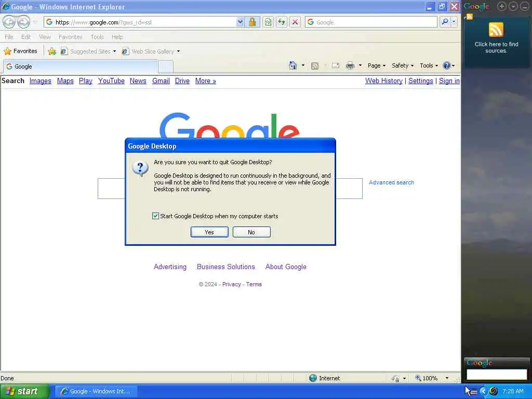Open the zoom level dropdown arrow
The image size is (532, 399).
[x=447, y=378]
